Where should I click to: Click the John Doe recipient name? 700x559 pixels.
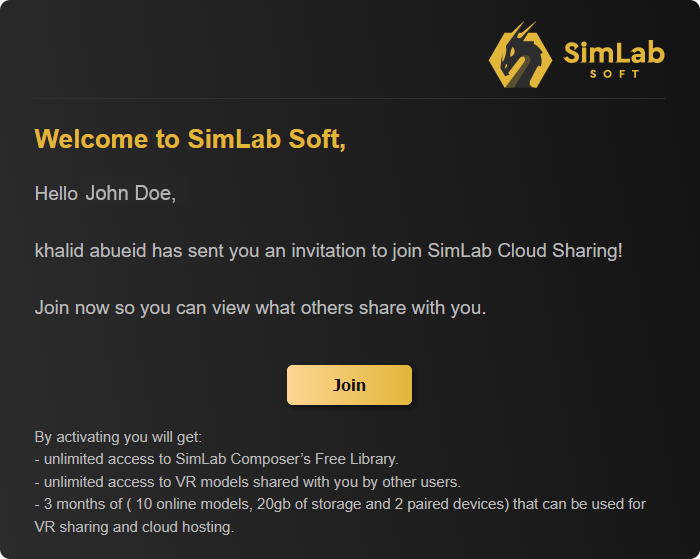pyautogui.click(x=130, y=194)
